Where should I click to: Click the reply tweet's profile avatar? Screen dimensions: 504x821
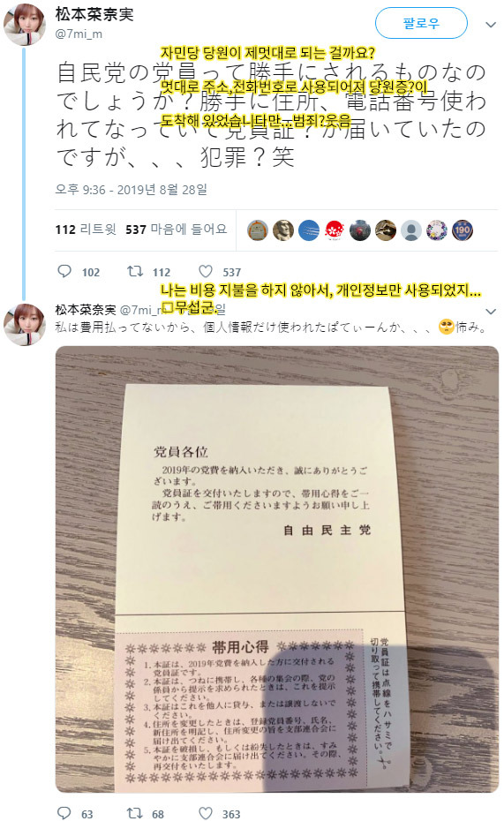pos(25,324)
